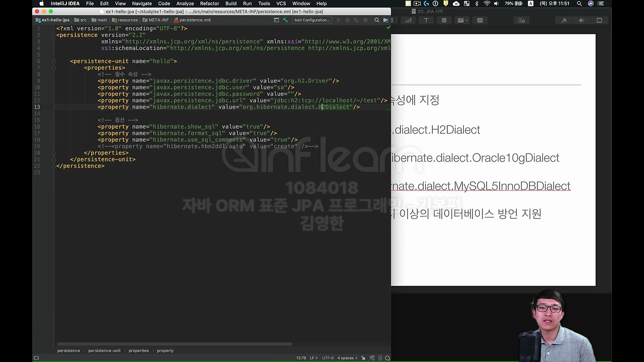The width and height of the screenshot is (644, 362).
Task: Open the 4 spaces indent selector
Action: 347,358
